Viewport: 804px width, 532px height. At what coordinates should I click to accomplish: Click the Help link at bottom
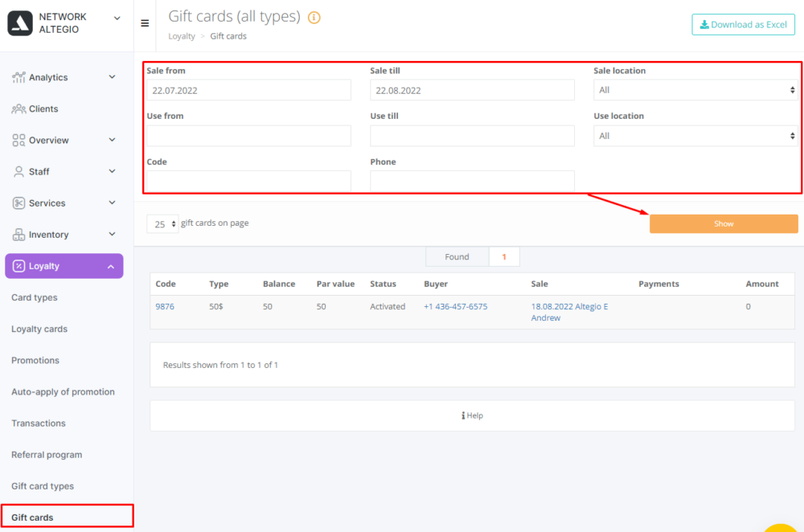pyautogui.click(x=472, y=415)
